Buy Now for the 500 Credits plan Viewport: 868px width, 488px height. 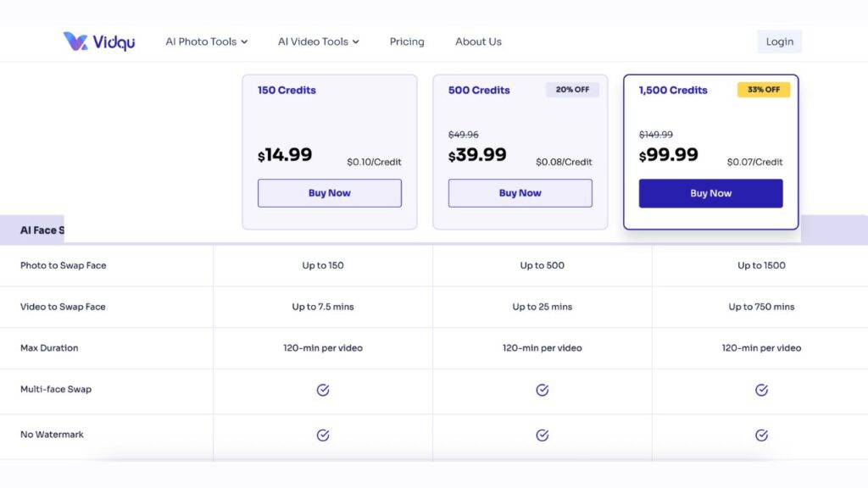pyautogui.click(x=520, y=192)
